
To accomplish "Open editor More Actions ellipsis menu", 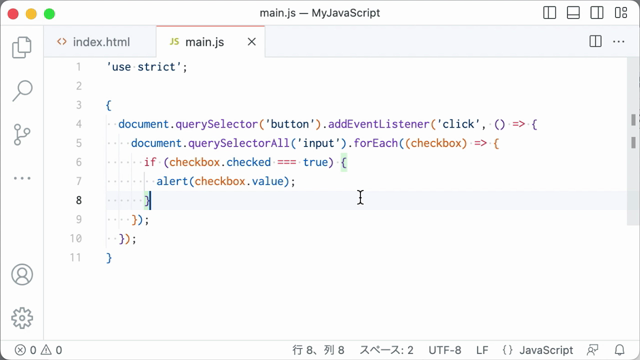I will pos(619,41).
